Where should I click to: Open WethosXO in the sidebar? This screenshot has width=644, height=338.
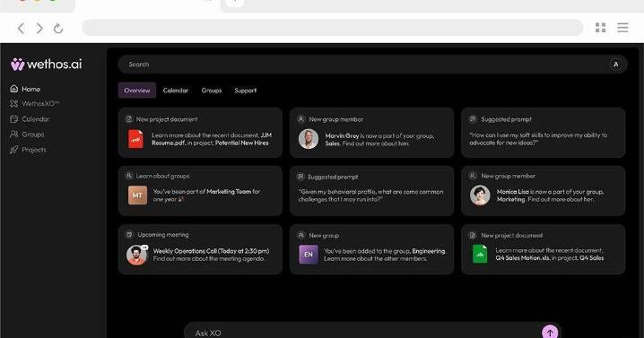tap(34, 103)
